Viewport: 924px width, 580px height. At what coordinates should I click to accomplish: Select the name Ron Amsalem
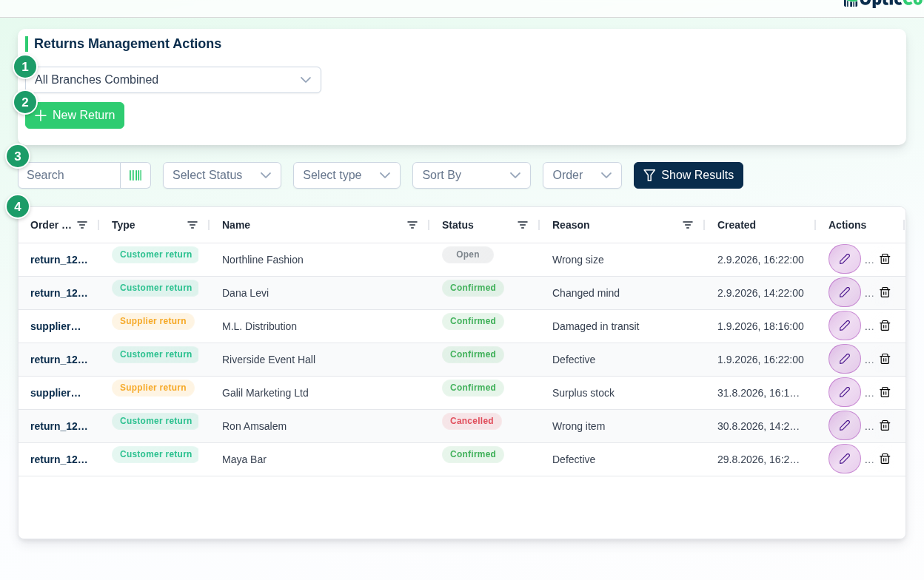click(x=254, y=426)
